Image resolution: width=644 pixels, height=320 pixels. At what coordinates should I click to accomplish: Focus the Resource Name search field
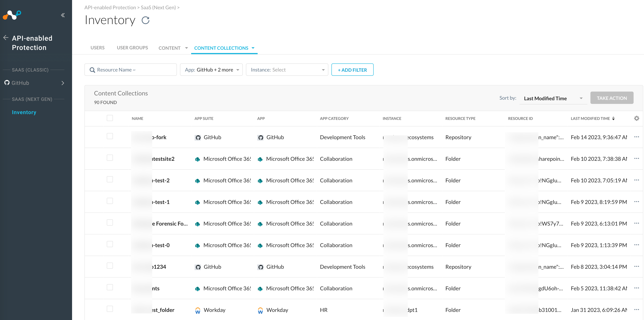130,70
